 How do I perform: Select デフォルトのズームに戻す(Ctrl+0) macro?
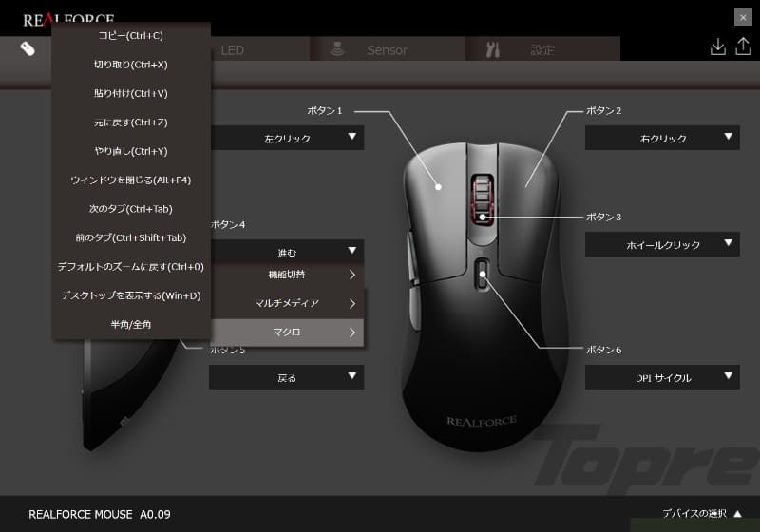131,267
